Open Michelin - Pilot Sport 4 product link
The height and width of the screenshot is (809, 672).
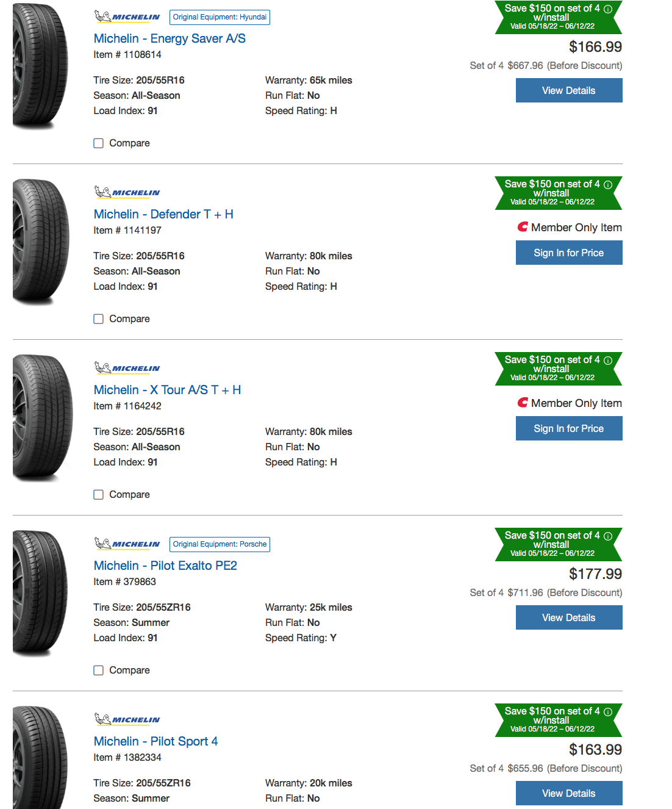(x=155, y=741)
